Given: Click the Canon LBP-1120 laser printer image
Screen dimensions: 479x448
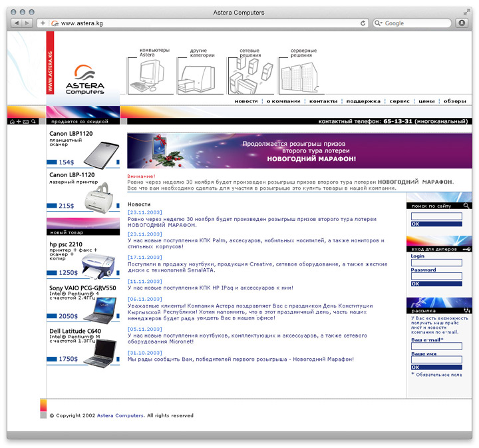Looking at the screenshot, I should point(98,198).
